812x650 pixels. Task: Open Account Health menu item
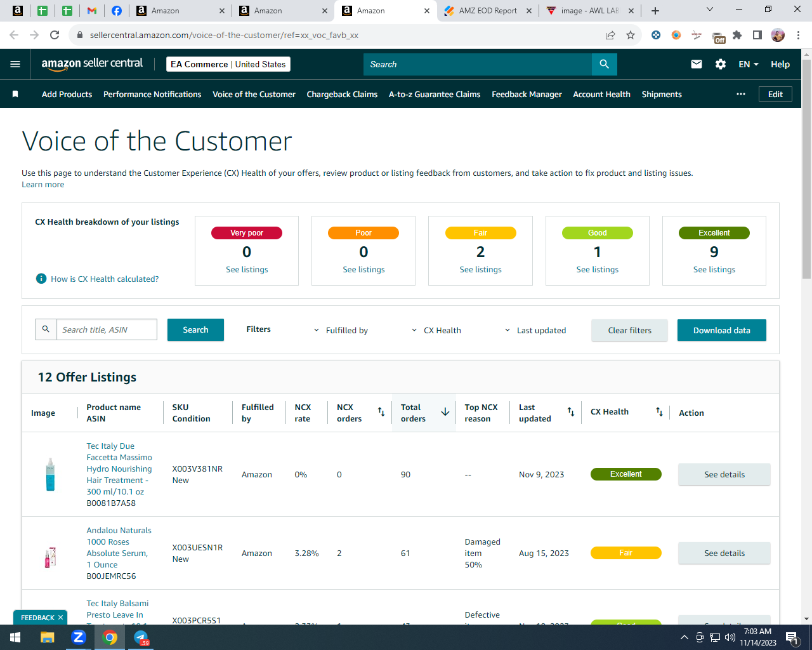(601, 94)
